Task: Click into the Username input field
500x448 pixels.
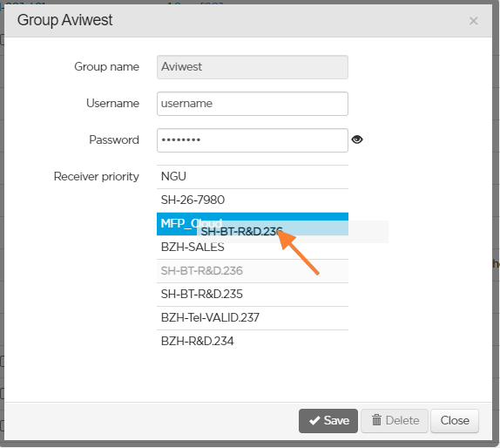Action: point(253,104)
